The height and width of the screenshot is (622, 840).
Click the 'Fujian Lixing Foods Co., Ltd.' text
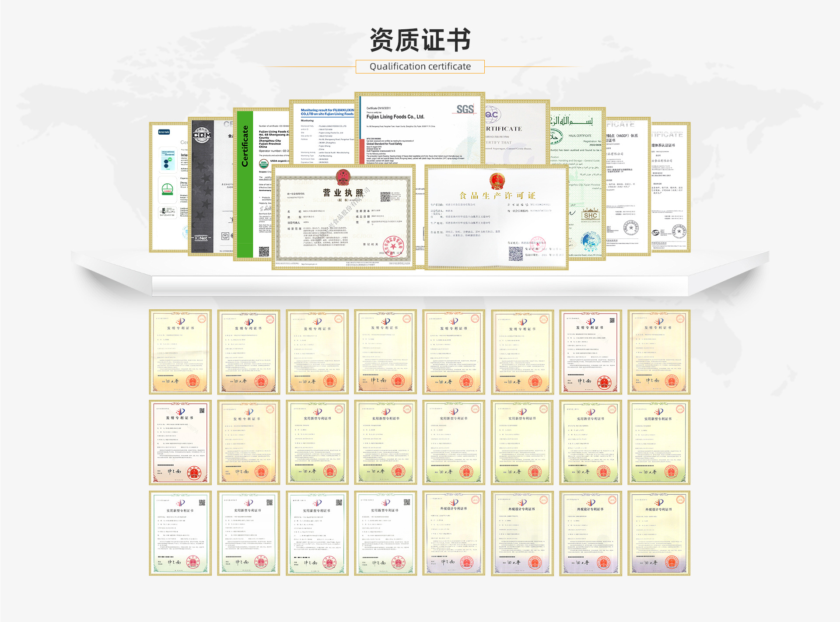point(395,117)
